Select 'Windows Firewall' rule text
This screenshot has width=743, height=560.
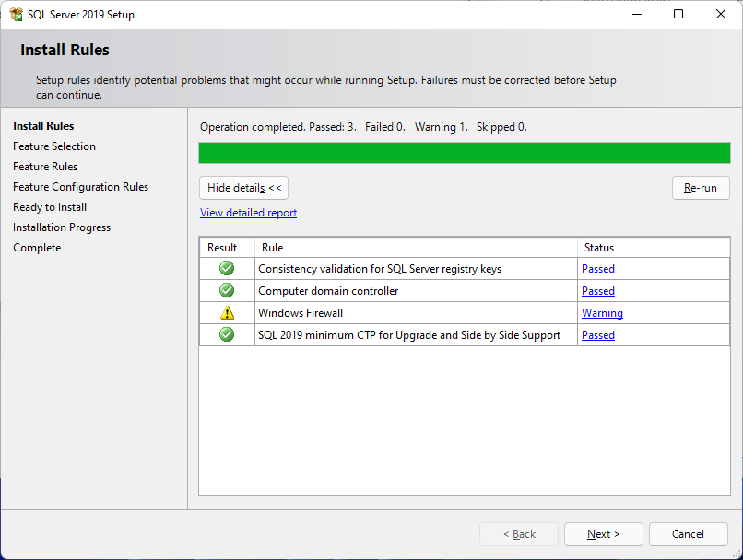(301, 313)
